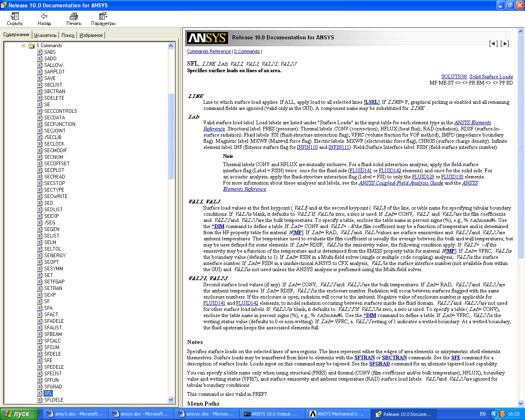Switch to the Избранное tab
Viewport: 525px width, 420px height.
[x=91, y=35]
